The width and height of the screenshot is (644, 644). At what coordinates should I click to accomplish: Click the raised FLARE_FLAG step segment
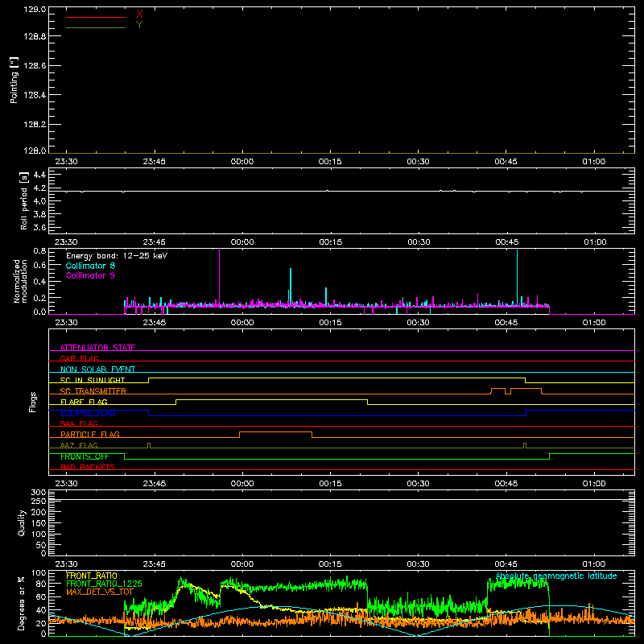pyautogui.click(x=271, y=399)
